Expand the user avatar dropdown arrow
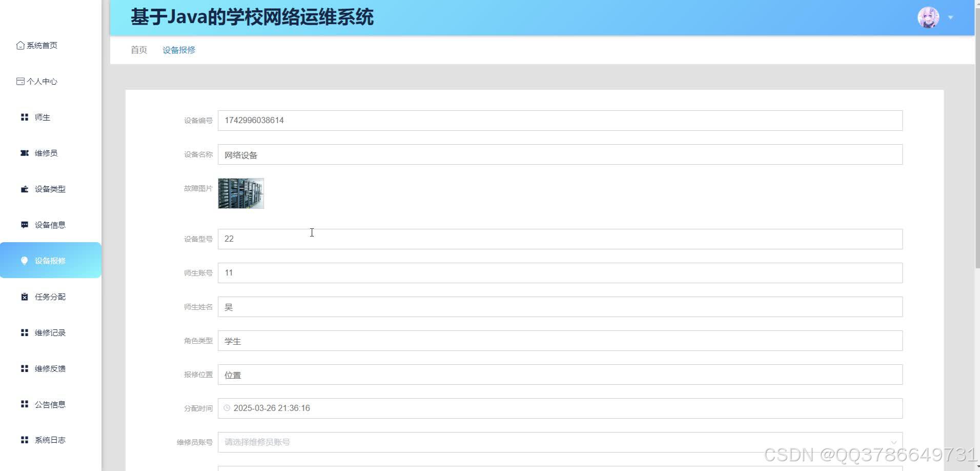The width and height of the screenshot is (980, 471). [951, 17]
